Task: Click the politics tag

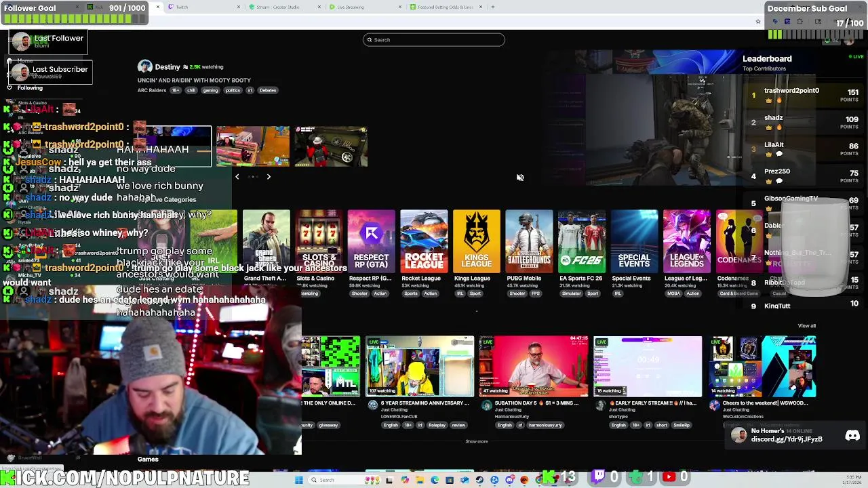Action: 233,90
